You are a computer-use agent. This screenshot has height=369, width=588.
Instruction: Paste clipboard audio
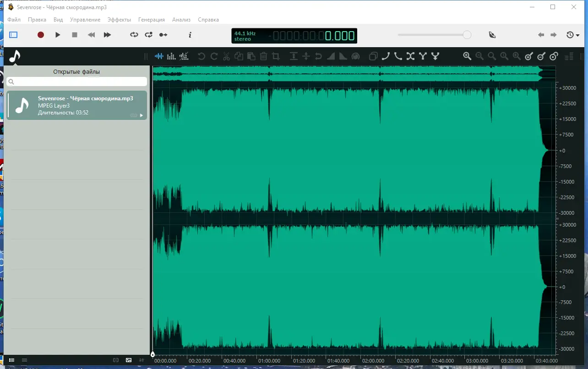(x=251, y=56)
